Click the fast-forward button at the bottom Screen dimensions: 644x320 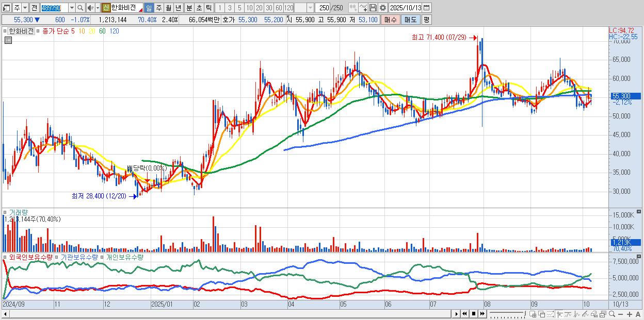(x=482, y=314)
